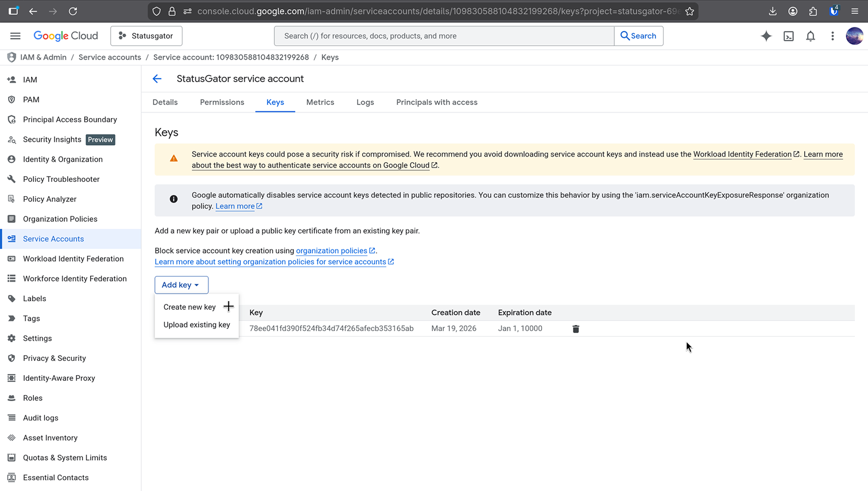Click the IAM sidebar icon
Screen dimensions: 868x491
click(x=11, y=80)
